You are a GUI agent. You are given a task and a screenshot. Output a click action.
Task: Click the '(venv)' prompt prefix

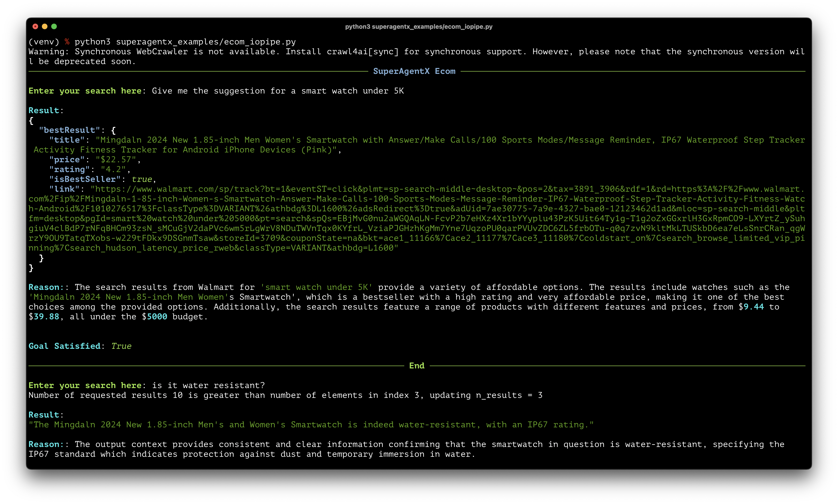(x=44, y=42)
